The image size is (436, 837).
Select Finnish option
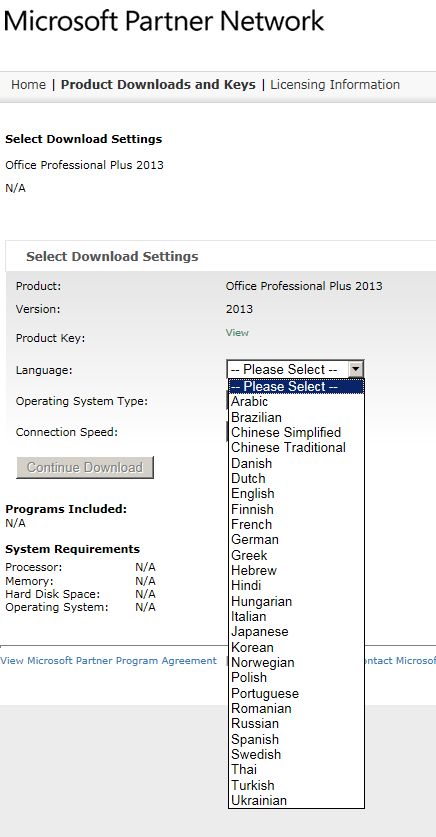click(x=296, y=509)
